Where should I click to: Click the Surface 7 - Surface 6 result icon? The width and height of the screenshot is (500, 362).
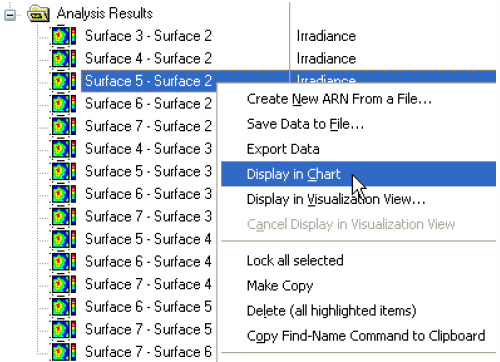pyautogui.click(x=64, y=352)
